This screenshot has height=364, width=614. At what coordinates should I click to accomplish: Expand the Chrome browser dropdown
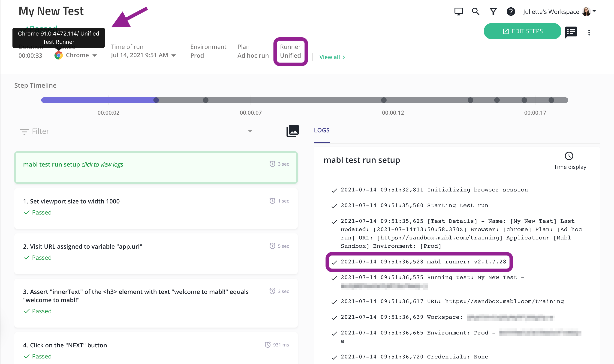click(x=95, y=56)
